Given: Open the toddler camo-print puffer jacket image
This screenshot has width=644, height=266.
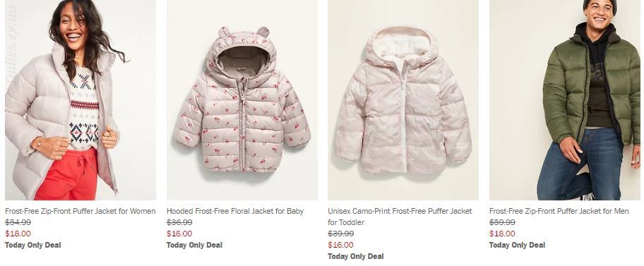Looking at the screenshot, I should [x=403, y=99].
